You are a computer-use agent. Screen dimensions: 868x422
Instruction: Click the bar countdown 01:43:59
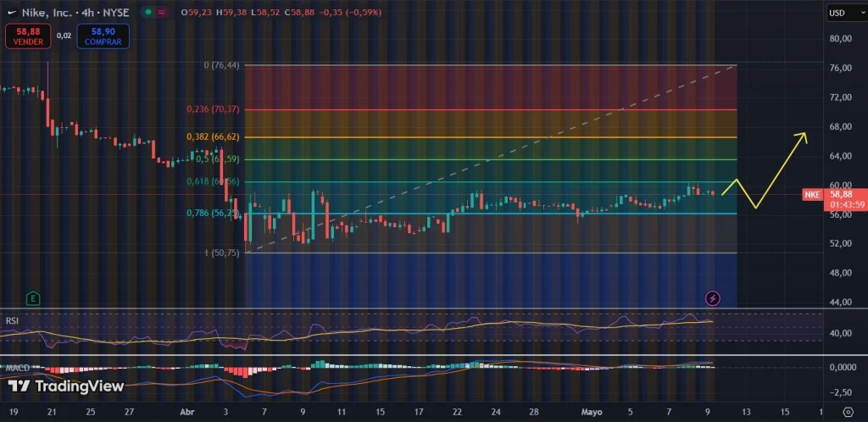[x=848, y=204]
